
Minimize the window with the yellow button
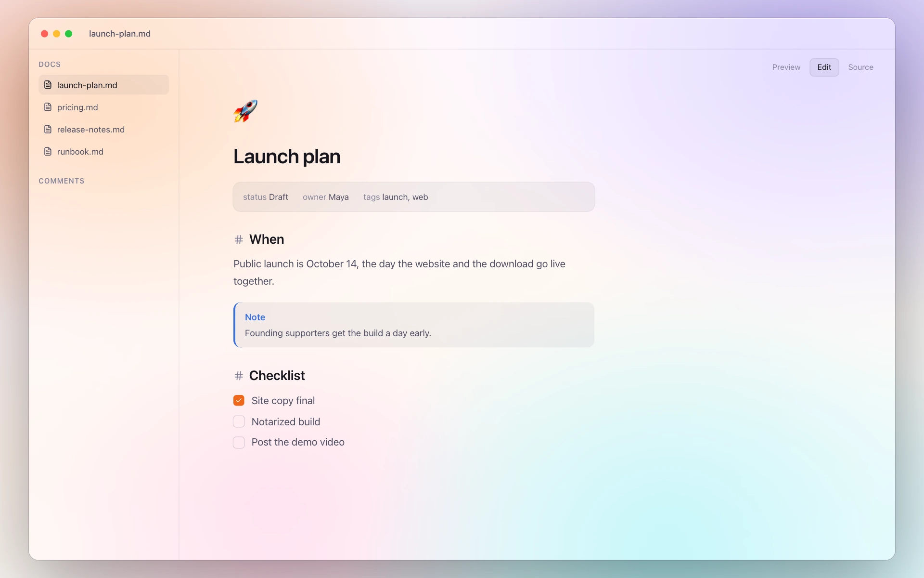click(x=56, y=34)
